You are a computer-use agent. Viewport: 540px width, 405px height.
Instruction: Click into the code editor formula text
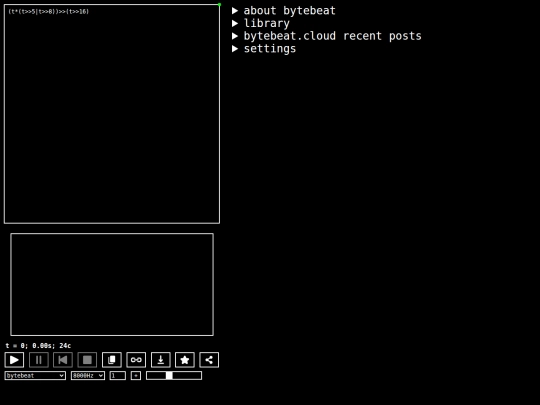(x=49, y=11)
